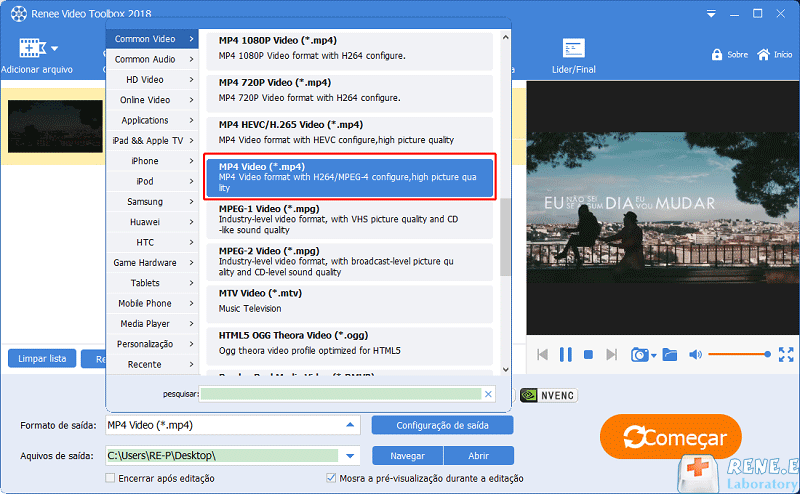
Task: Open Online Video category
Action: pos(152,100)
